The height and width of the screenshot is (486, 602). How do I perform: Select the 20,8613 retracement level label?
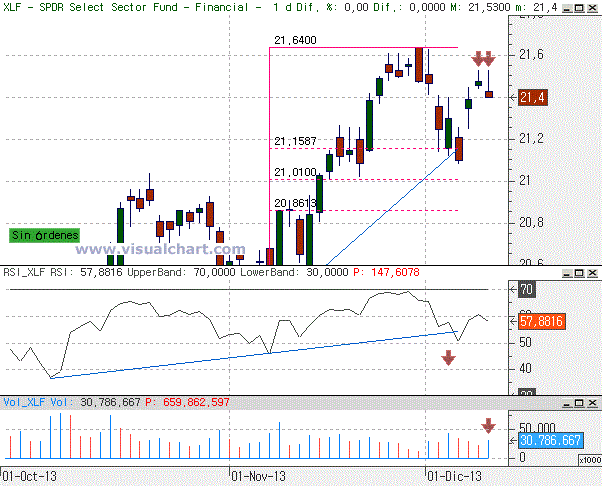coord(295,203)
